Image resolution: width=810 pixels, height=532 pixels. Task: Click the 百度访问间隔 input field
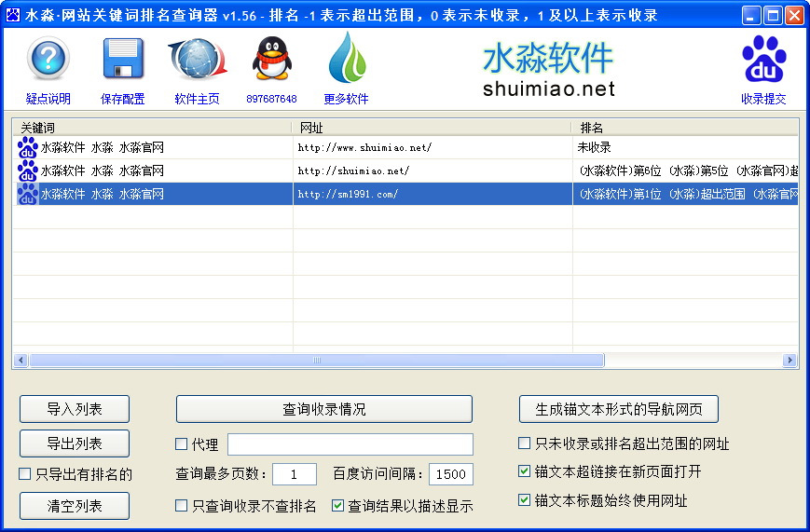point(451,474)
